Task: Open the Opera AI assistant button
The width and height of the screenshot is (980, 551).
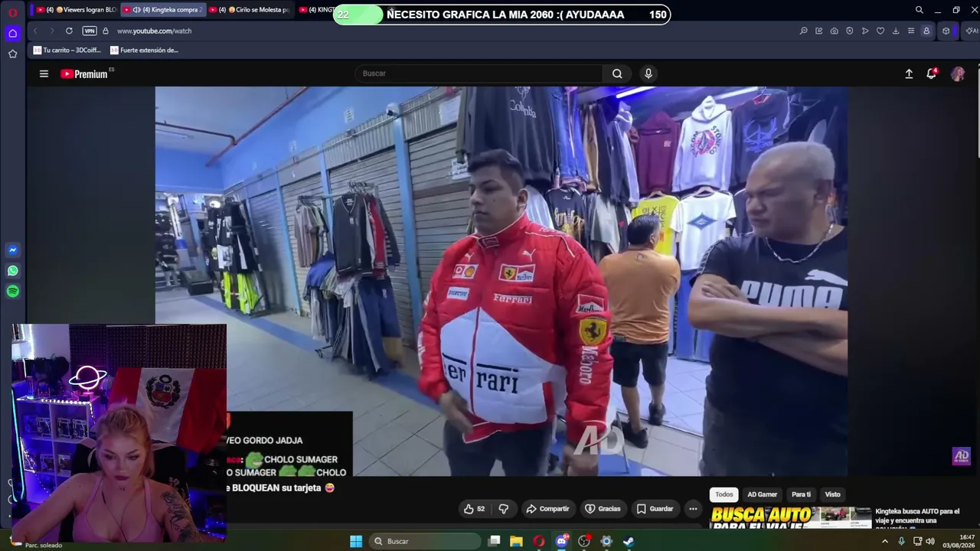Action: [971, 31]
